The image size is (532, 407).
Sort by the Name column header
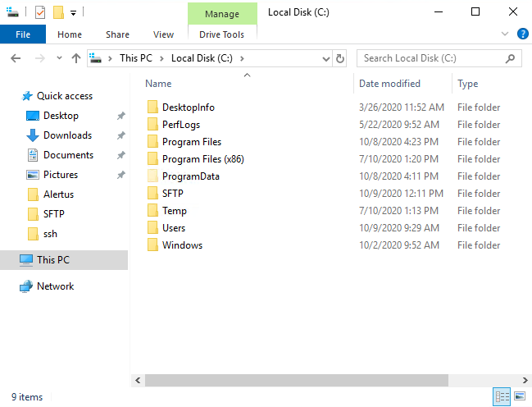point(158,84)
